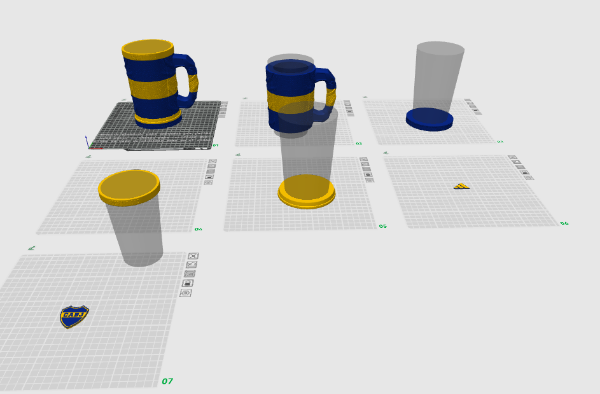600x394 pixels.
Task: Open plate settings icon on plate 06
Action: (x=530, y=177)
